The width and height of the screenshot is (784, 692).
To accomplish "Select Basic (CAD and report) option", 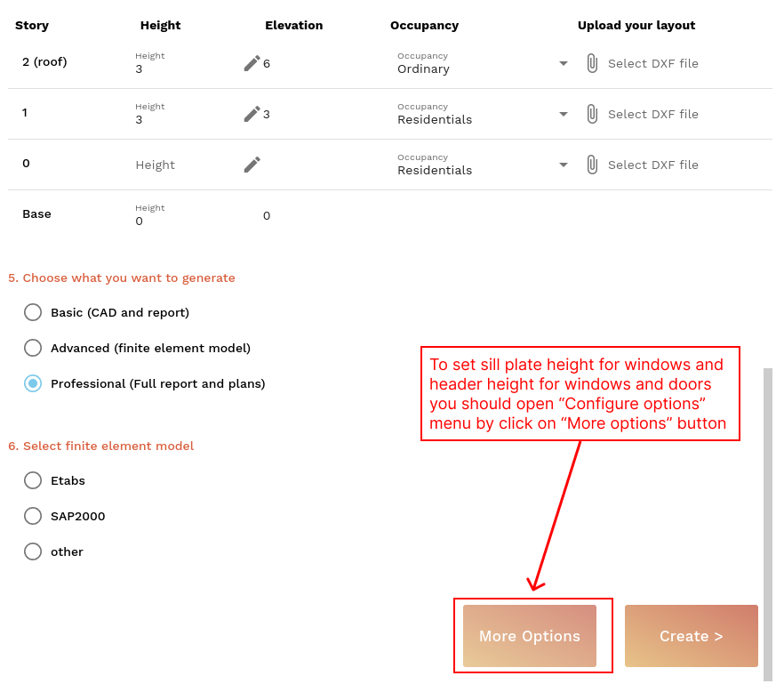I will click(x=33, y=312).
